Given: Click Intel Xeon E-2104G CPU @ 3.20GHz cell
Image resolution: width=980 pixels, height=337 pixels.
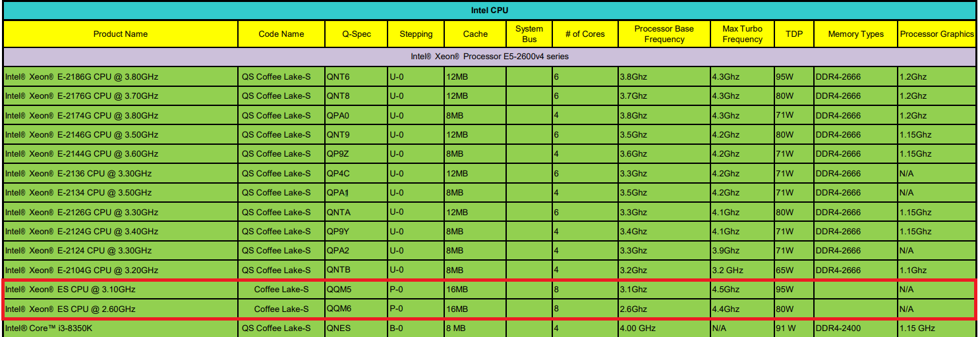Looking at the screenshot, I should click(x=121, y=270).
